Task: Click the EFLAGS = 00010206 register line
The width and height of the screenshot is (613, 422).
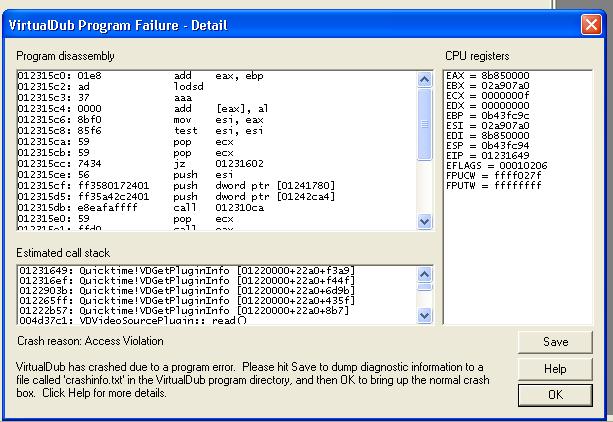Action: [496, 165]
